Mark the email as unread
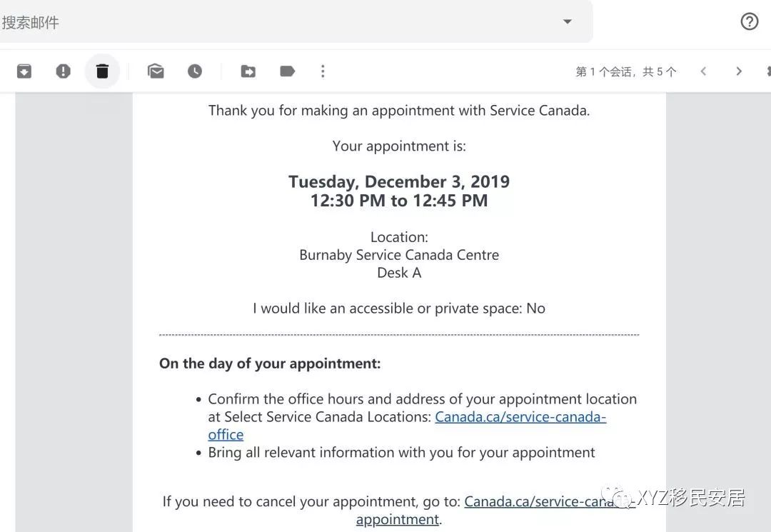The image size is (771, 532). coord(156,71)
